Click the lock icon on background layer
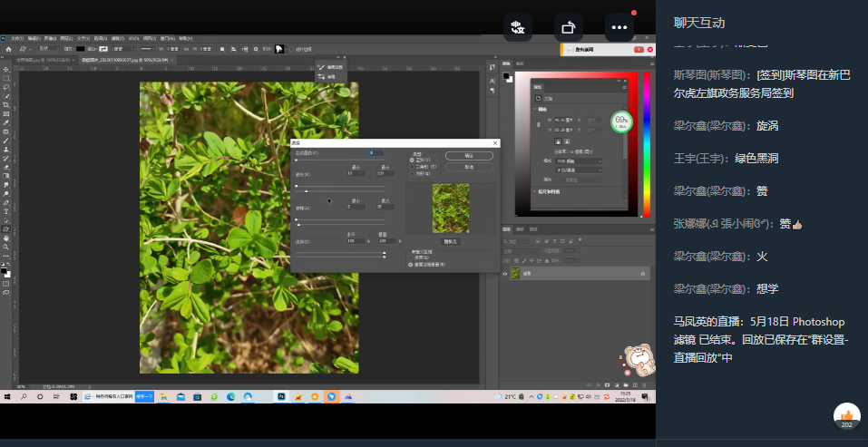This screenshot has height=447, width=868. click(643, 273)
